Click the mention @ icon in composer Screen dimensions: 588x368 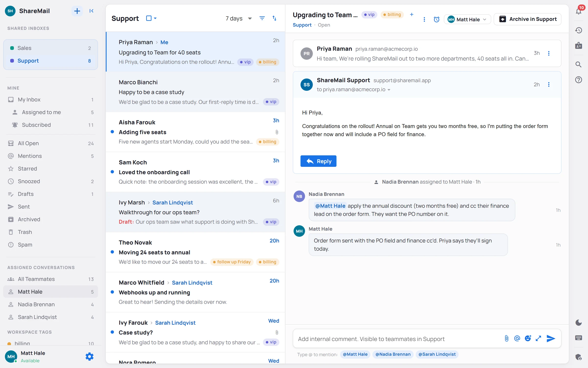(517, 339)
